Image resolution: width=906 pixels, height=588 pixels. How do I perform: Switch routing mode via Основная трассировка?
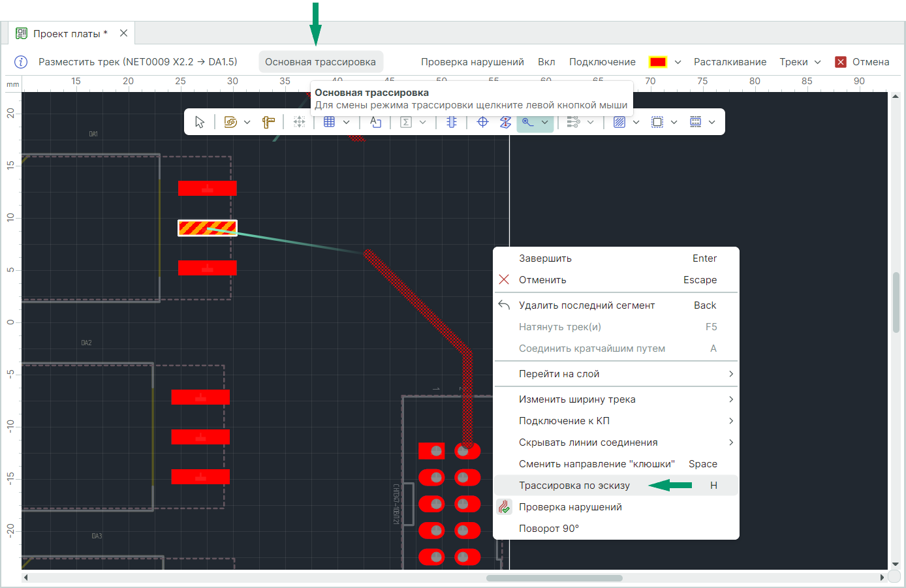pos(320,62)
